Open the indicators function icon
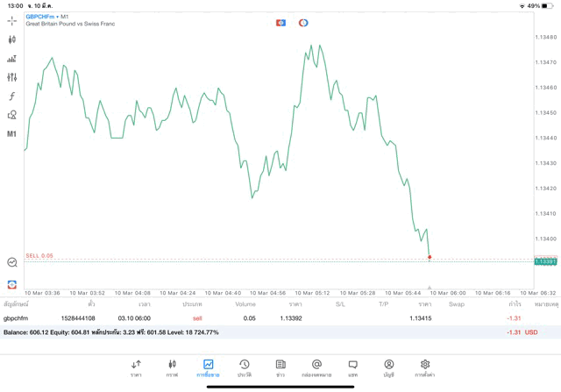Image resolution: width=561 pixels, height=392 pixels. 12,96
